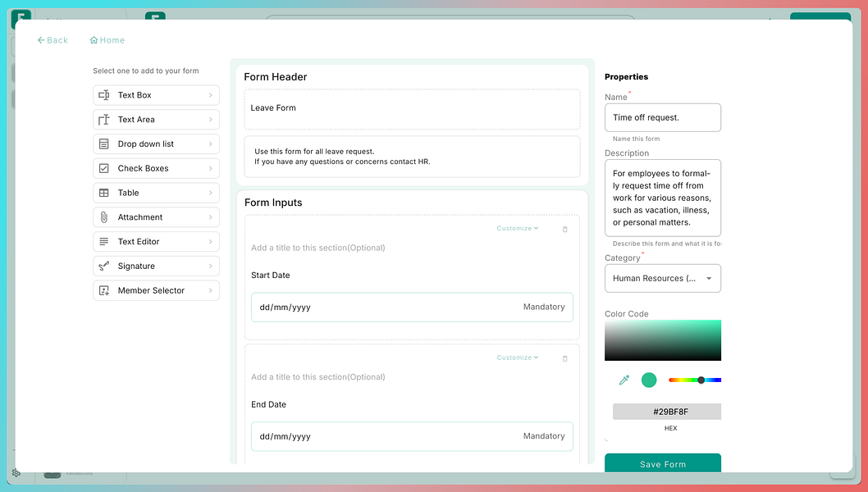Add Member Selector to the form
Image resolution: width=868 pixels, height=492 pixels.
[156, 290]
